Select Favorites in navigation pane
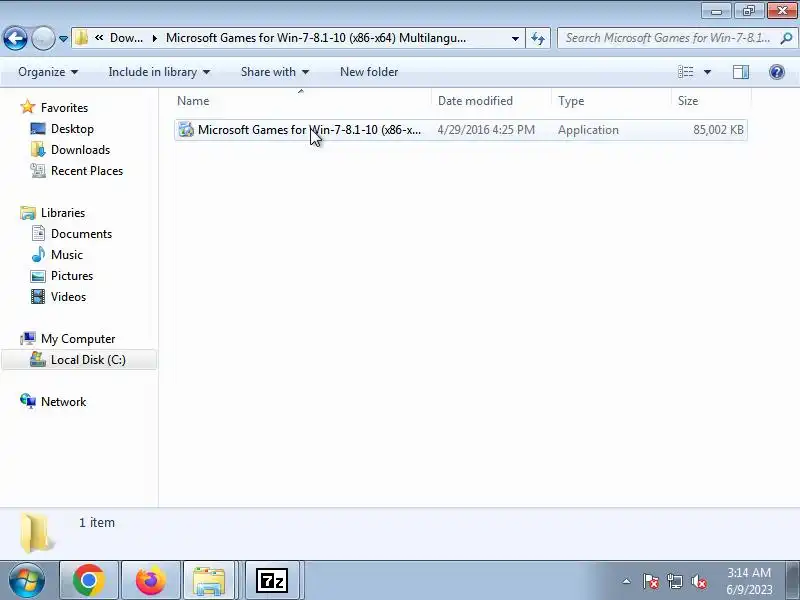This screenshot has width=800, height=600. [x=64, y=108]
